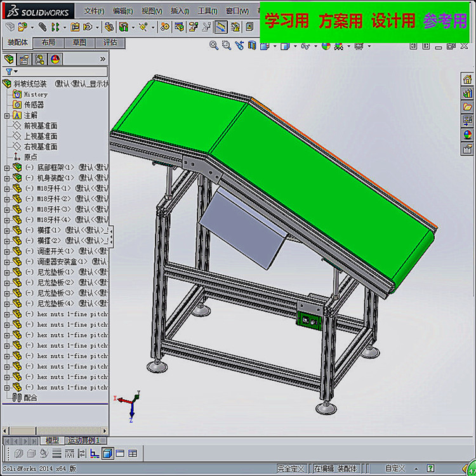The image size is (476, 476).
Task: Expand the 横撑<1> tree node
Action: 7,231
